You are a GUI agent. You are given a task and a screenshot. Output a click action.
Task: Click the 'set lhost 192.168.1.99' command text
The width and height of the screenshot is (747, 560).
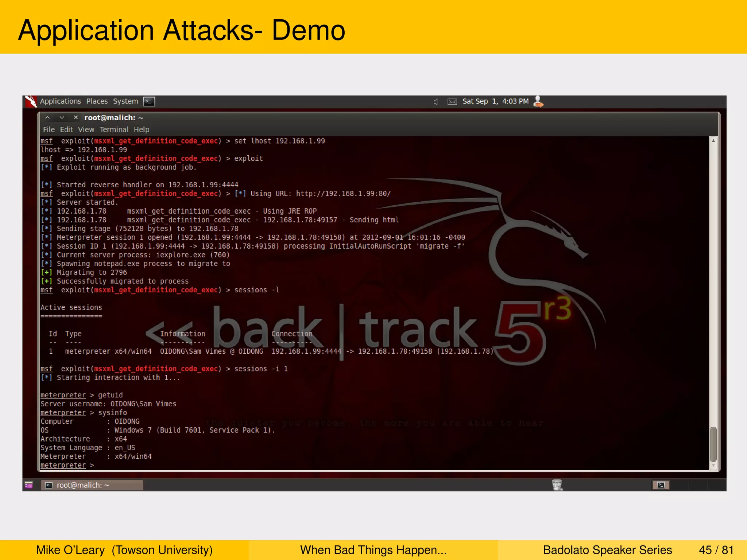pyautogui.click(x=279, y=141)
